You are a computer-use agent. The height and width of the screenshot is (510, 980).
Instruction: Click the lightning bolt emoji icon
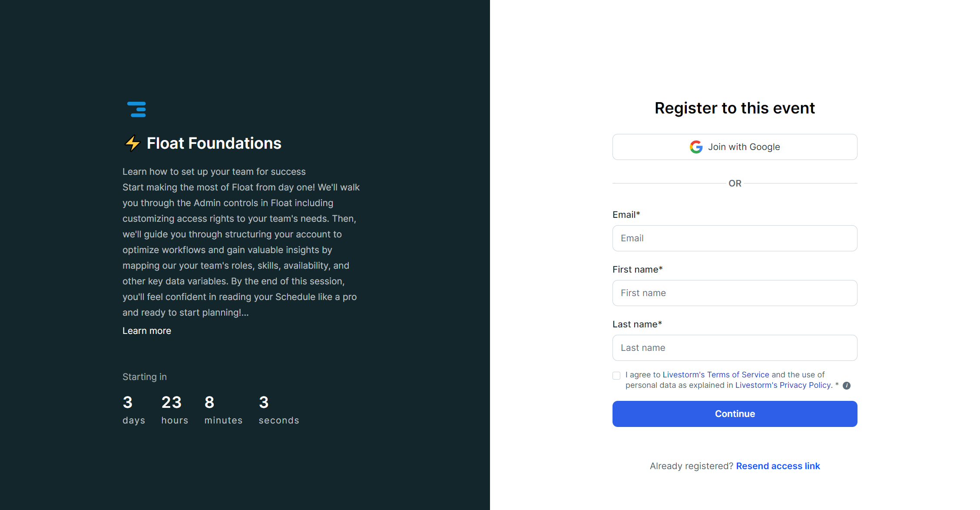point(132,143)
